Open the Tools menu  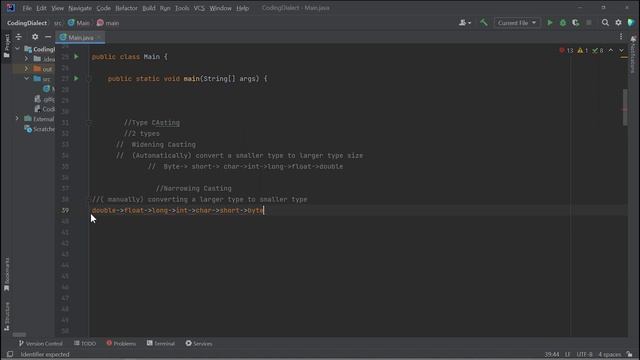[x=182, y=8]
